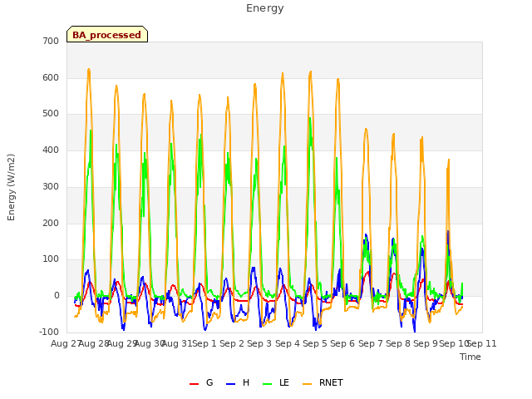This screenshot has width=532, height=399.
Task: Click the -100 y-axis tick value
Action: click(x=49, y=332)
